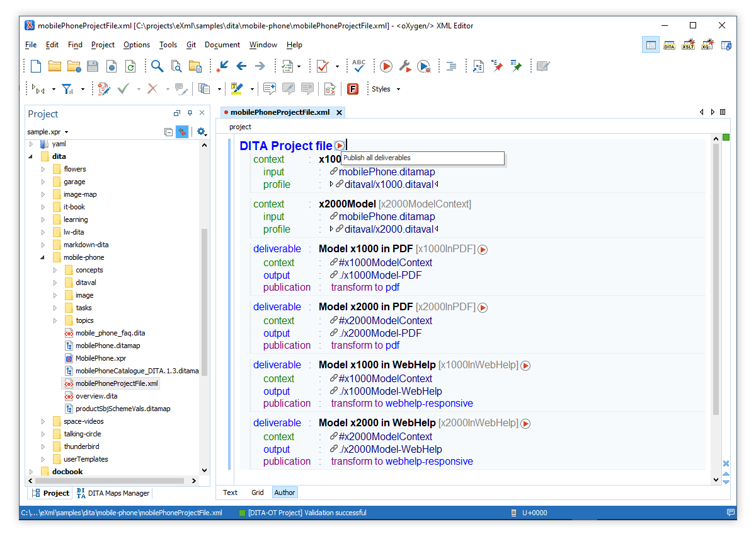Open the Styles dropdown
This screenshot has width=756, height=536.
(386, 89)
